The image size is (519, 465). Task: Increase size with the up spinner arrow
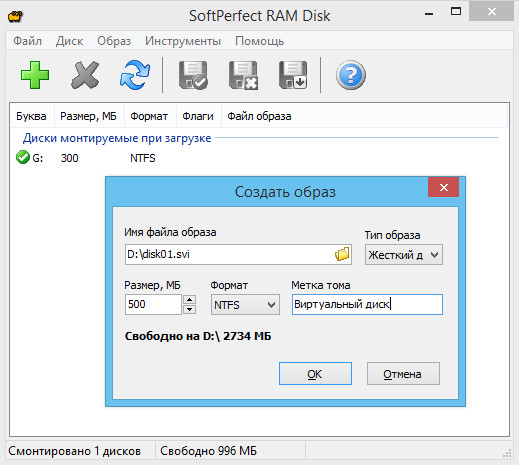click(189, 299)
